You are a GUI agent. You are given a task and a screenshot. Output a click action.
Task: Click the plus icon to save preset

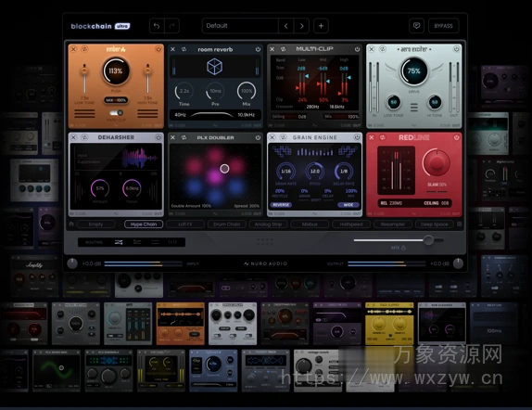click(321, 26)
